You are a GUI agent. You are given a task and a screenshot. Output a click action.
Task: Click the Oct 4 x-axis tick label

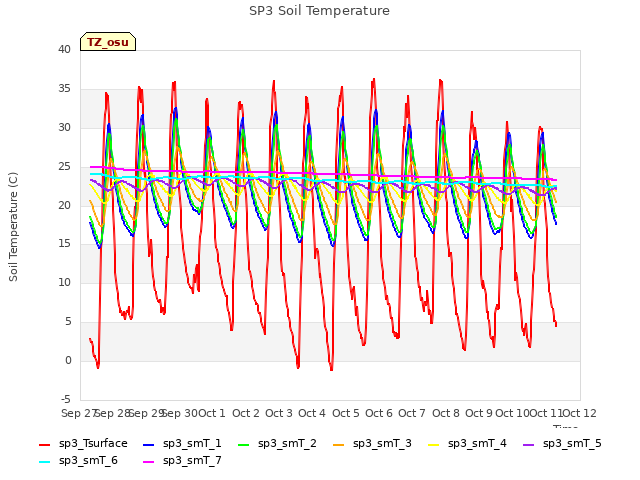(312, 413)
